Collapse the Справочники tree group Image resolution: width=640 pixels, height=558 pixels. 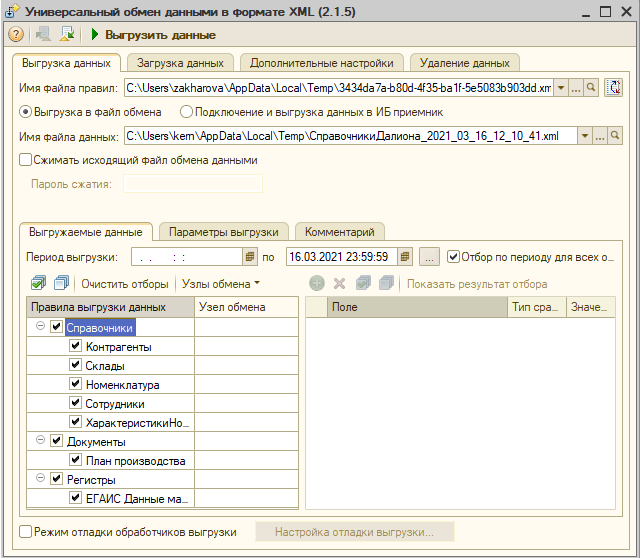pyautogui.click(x=40, y=326)
